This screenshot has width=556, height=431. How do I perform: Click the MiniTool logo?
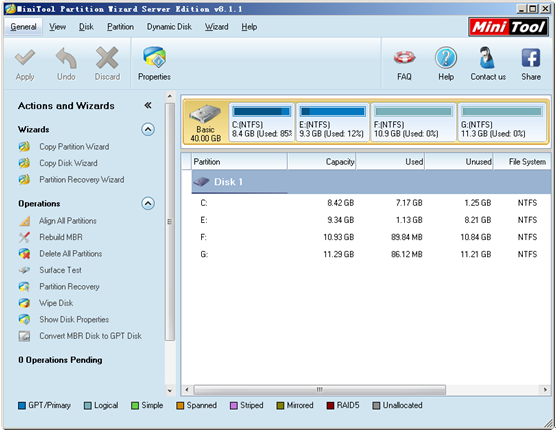508,27
